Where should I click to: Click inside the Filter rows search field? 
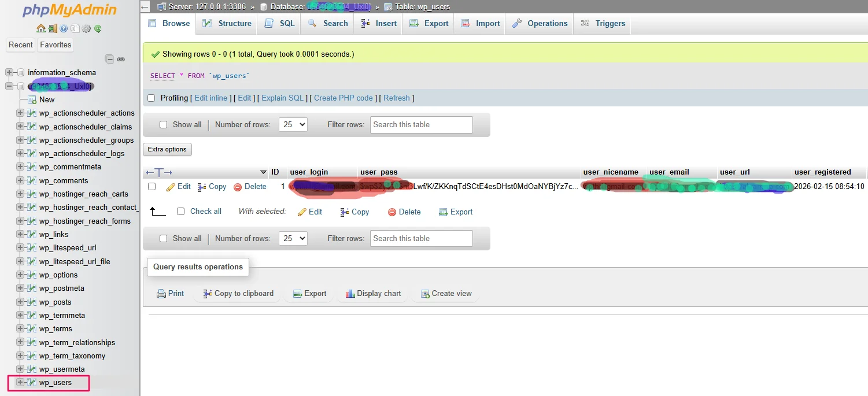tap(421, 124)
